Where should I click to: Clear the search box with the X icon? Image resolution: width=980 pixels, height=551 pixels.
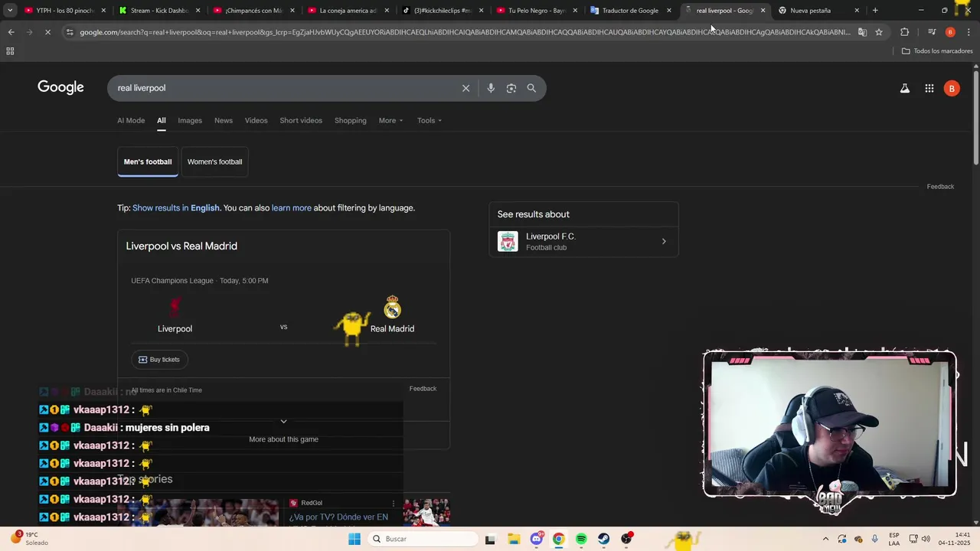point(465,88)
